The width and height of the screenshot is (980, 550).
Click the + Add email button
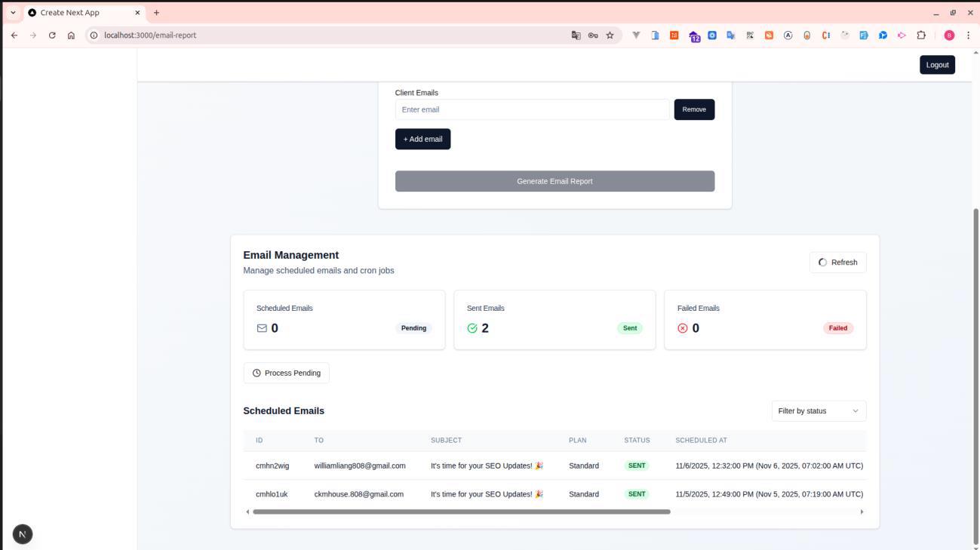pos(422,139)
